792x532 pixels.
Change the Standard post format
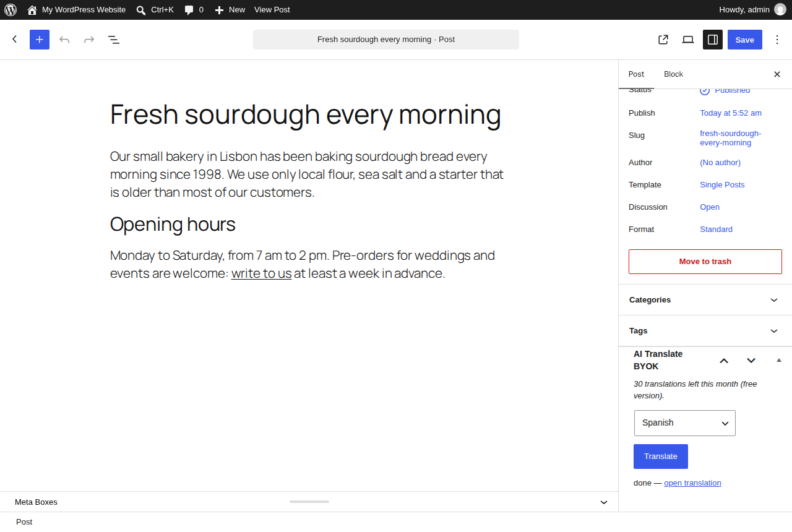(716, 230)
